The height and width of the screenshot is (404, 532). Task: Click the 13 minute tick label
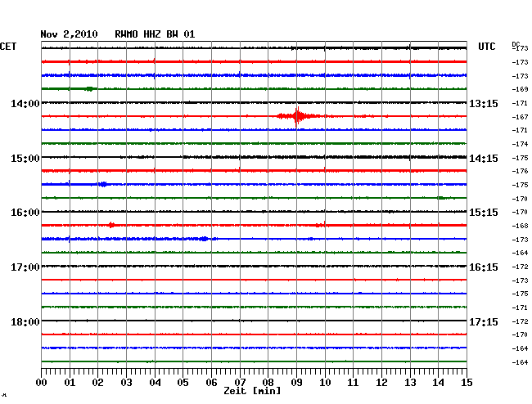tap(410, 383)
